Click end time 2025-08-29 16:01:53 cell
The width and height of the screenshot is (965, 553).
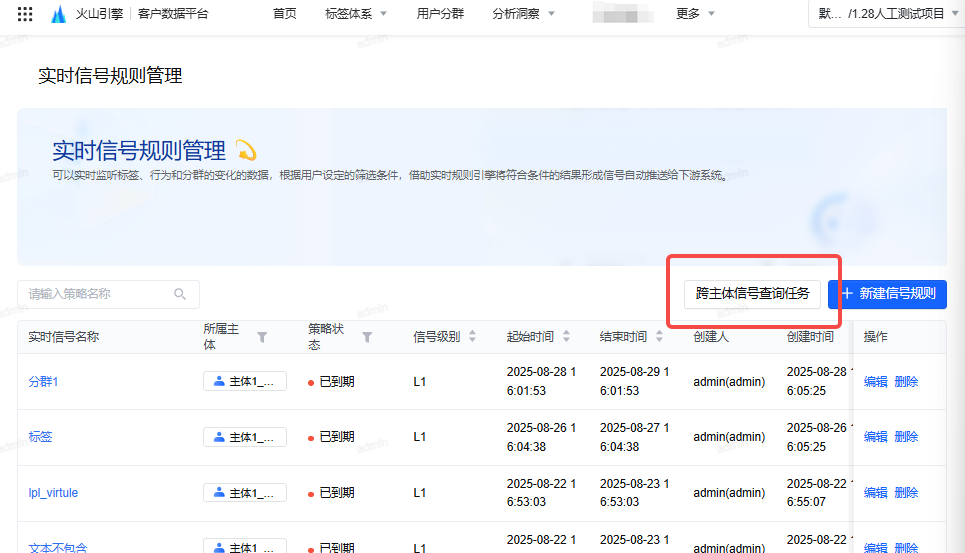(635, 381)
